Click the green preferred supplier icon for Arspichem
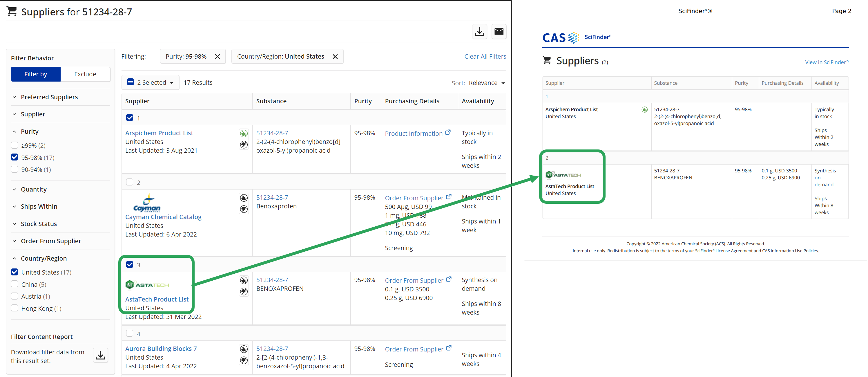Screen dimensions: 868x377 click(x=244, y=134)
